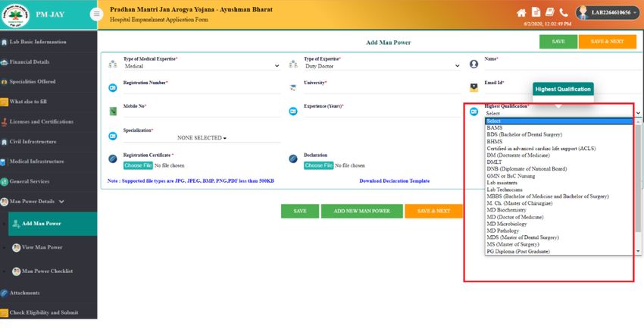Open Lab Basic Information section
The image size is (644, 336).
click(x=48, y=42)
